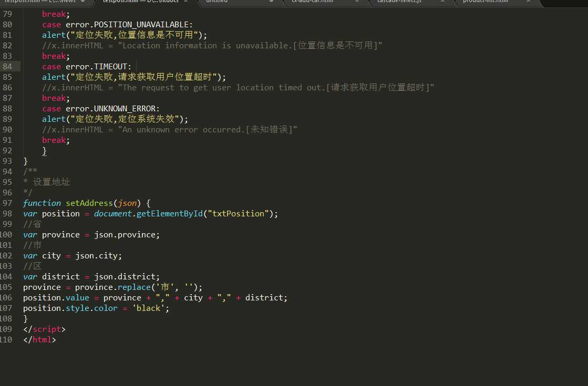Click the '//区' comment on line 103

[32, 266]
